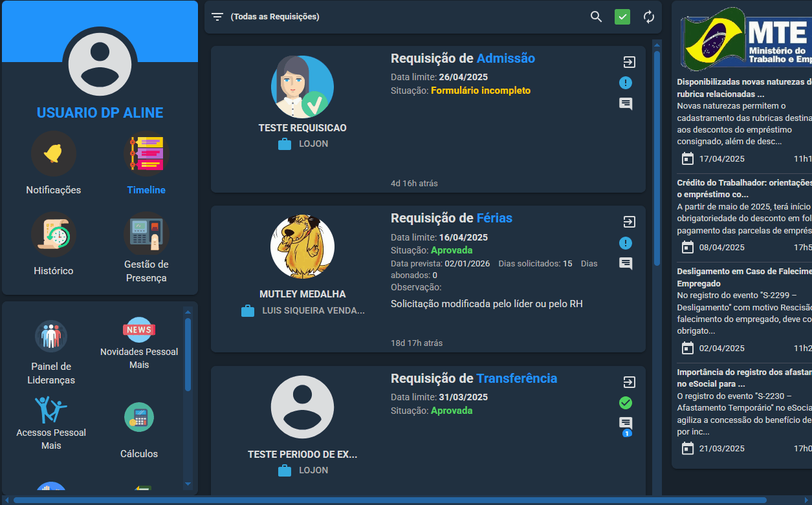Click calendar icon beside 17/04/2025
Viewport: 812px width, 505px height.
click(688, 158)
